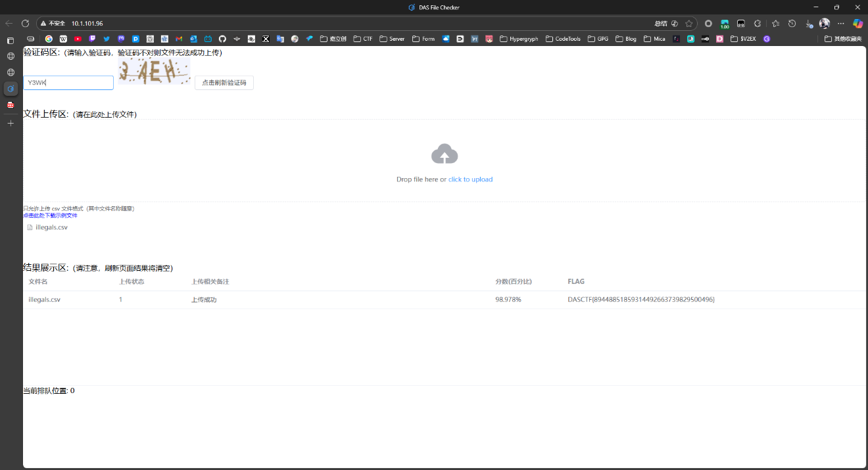Screen dimensions: 868x470
Task: Click the cloud upload icon
Action: click(445, 154)
